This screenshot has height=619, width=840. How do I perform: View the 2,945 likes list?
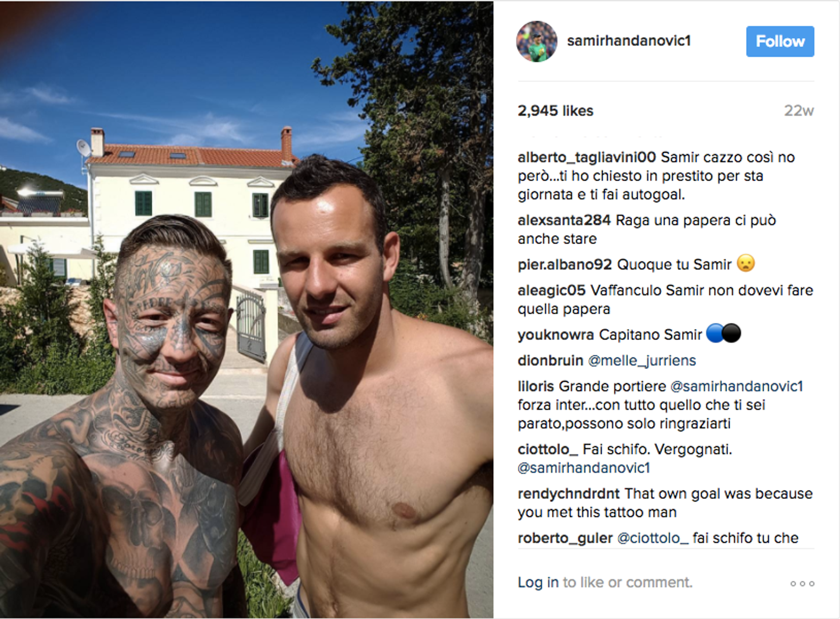[555, 111]
